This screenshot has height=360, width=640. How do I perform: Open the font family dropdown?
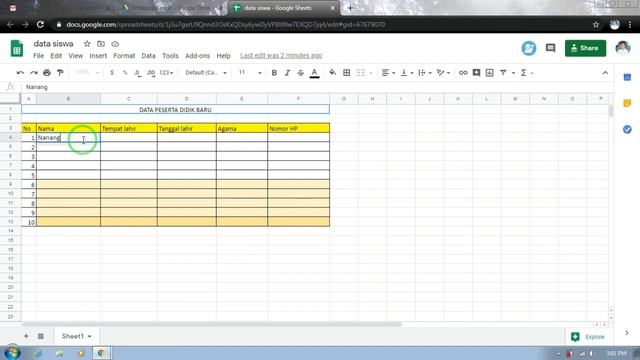[x=206, y=73]
